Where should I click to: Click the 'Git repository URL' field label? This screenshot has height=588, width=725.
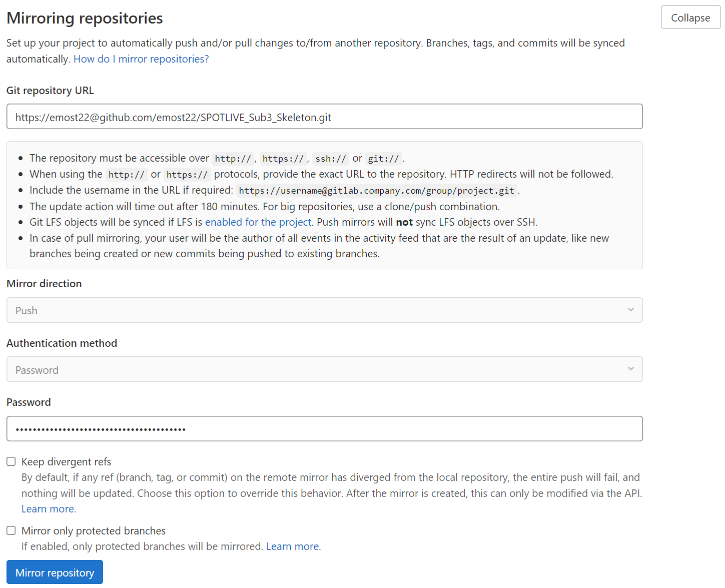[50, 91]
